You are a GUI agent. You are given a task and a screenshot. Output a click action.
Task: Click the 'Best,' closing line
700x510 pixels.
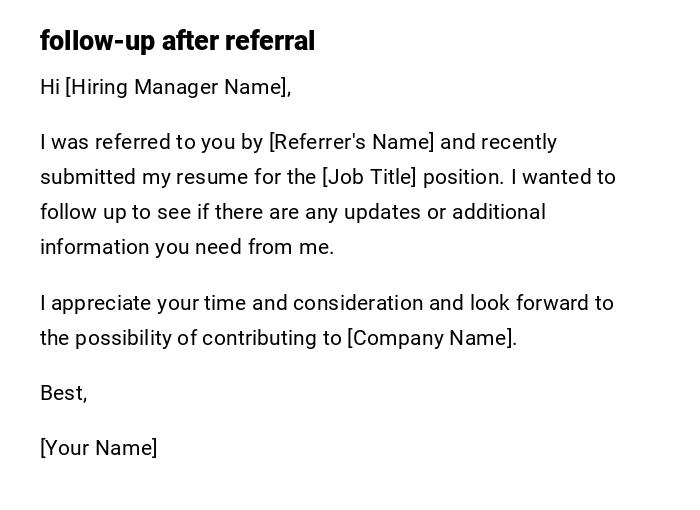click(63, 393)
